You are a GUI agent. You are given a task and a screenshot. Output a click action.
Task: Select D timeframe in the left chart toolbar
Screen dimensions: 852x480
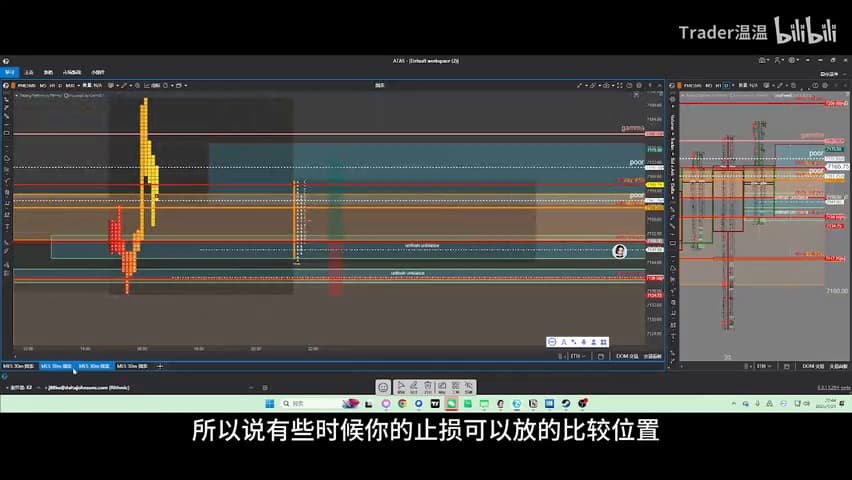pos(60,85)
